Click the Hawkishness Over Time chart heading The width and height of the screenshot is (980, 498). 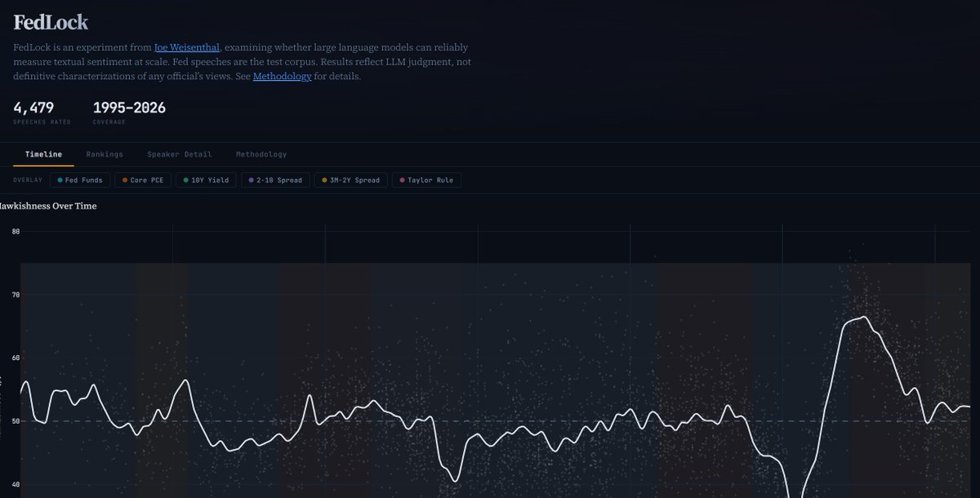point(48,206)
